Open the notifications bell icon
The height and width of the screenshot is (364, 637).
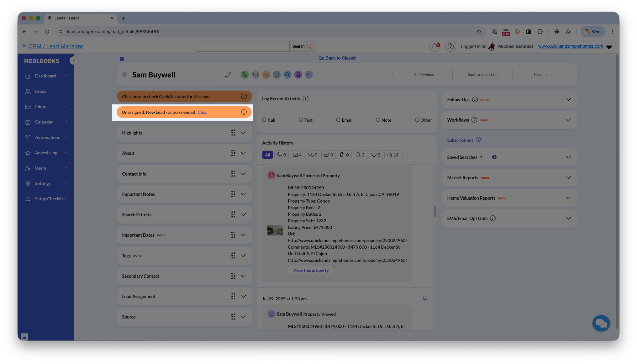[x=434, y=46]
